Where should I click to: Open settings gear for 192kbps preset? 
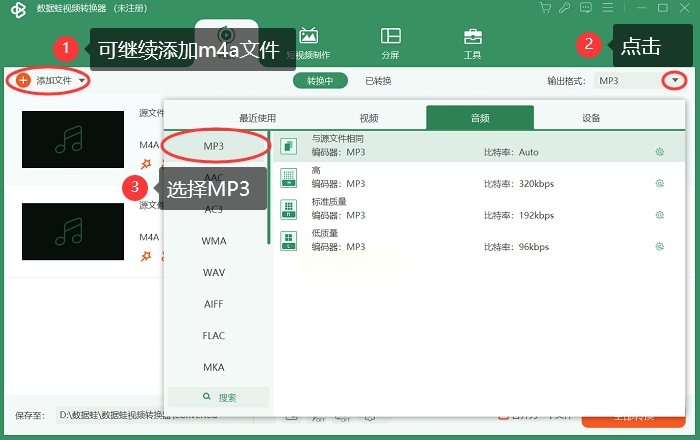pyautogui.click(x=659, y=215)
